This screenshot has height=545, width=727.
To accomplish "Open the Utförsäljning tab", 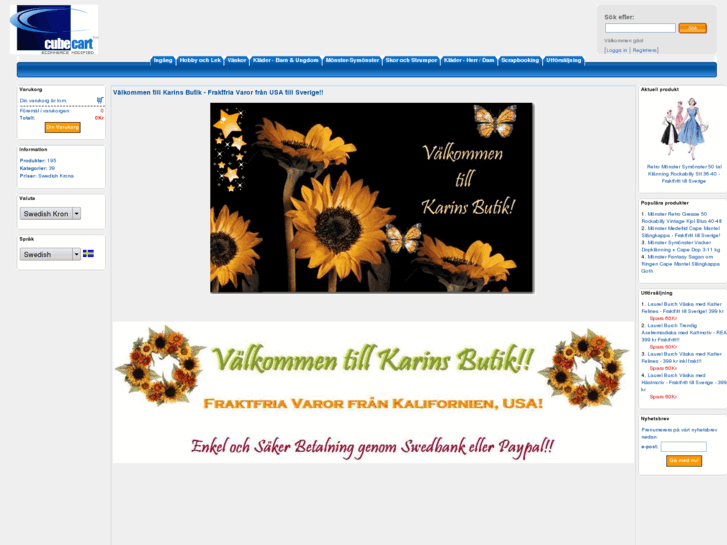I will [563, 60].
